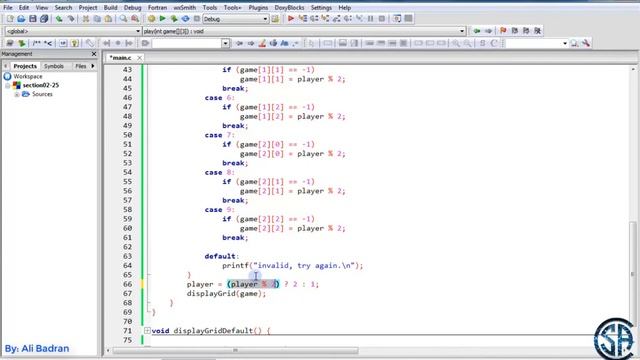Open the DoxyBlocks menu
640x360 pixels.
(x=289, y=7)
